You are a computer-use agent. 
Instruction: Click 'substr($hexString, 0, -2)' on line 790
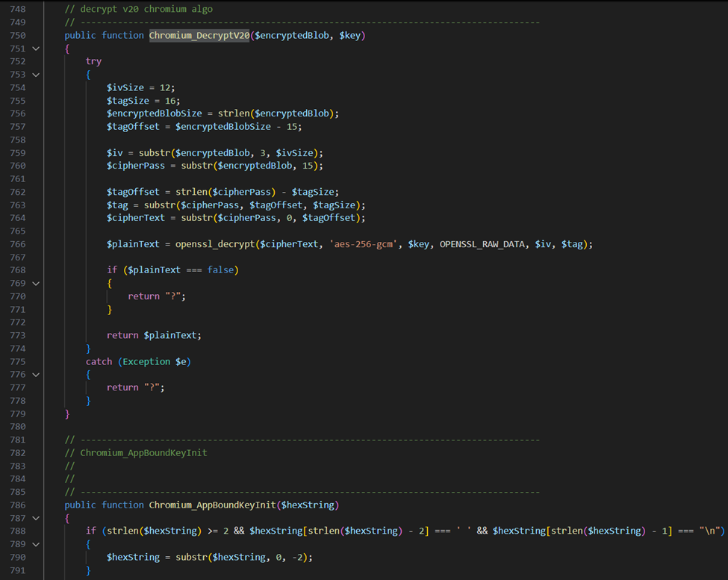(241, 558)
